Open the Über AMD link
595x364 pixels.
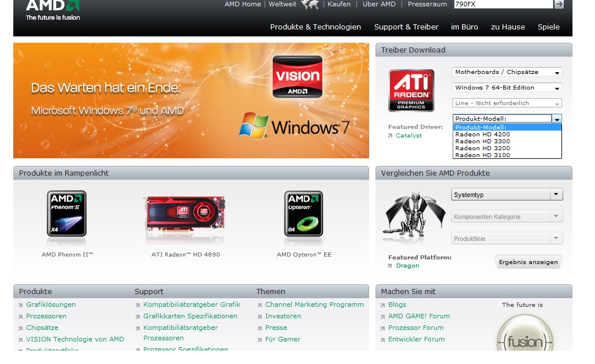[379, 4]
